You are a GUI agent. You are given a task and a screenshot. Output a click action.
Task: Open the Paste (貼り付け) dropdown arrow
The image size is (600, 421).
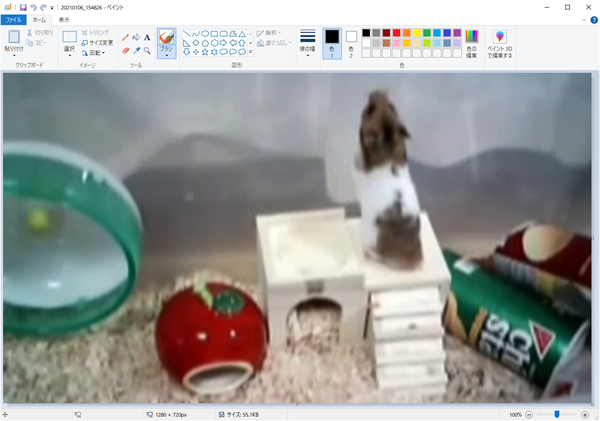(14, 55)
